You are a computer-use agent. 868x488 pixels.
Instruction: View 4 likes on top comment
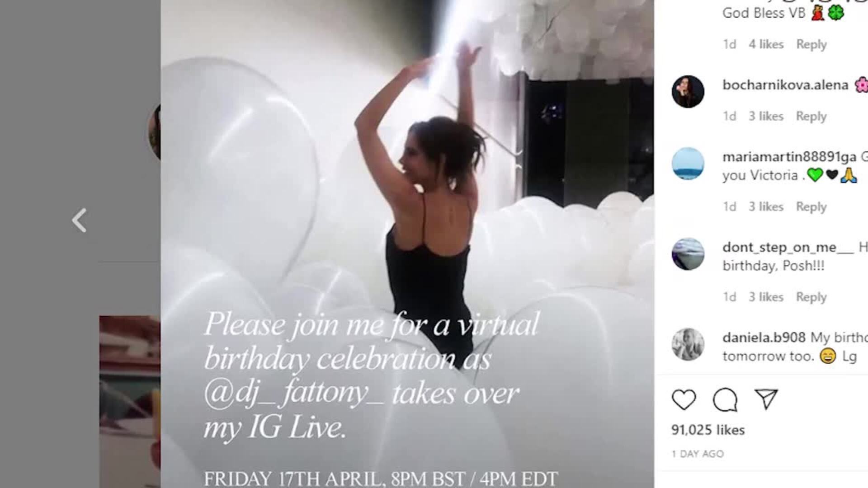click(766, 44)
